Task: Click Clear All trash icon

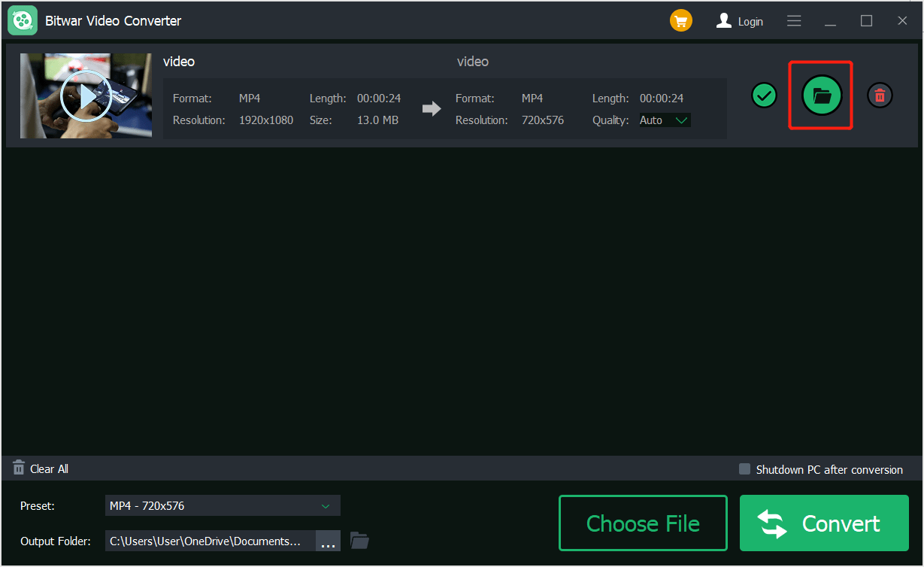Action: pos(19,468)
